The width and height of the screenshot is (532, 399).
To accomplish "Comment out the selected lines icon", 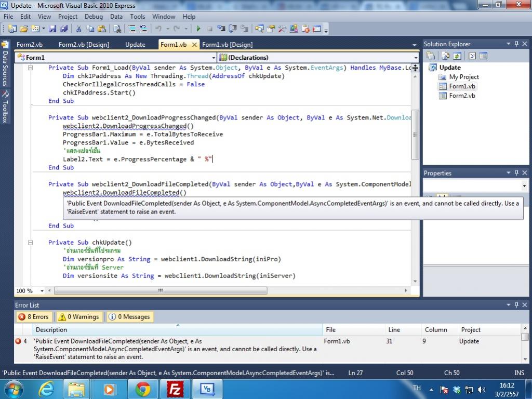I will pyautogui.click(x=132, y=29).
